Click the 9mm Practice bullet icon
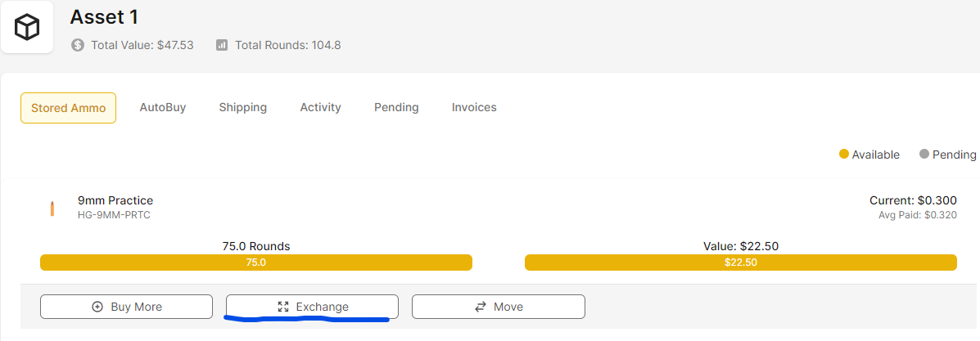 click(52, 208)
